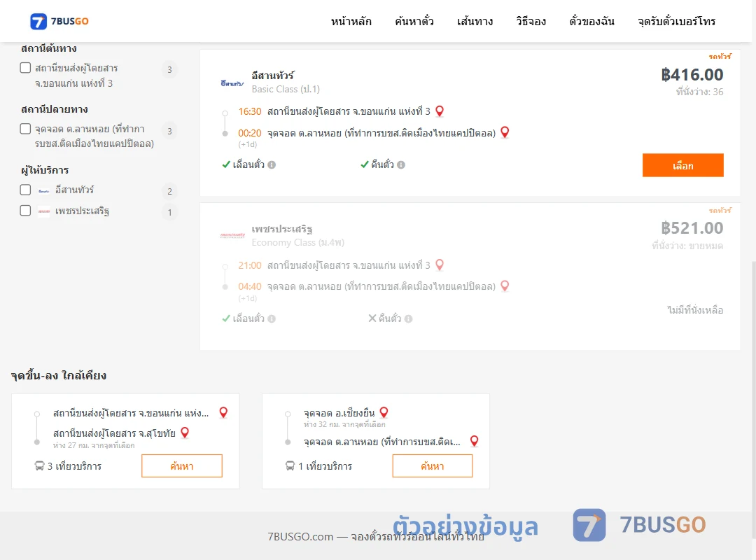This screenshot has width=756, height=560.
Task: Open วิธีจอง in the top menu
Action: 531,21
